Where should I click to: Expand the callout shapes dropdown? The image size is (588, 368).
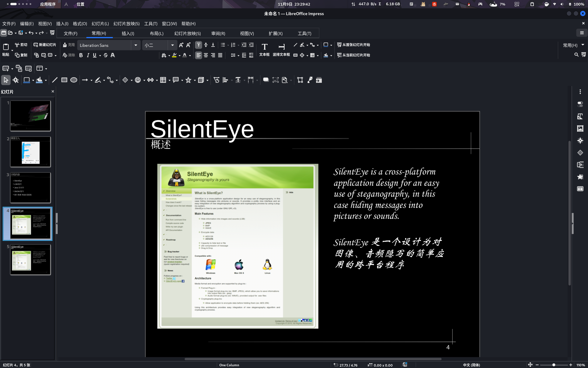(182, 80)
